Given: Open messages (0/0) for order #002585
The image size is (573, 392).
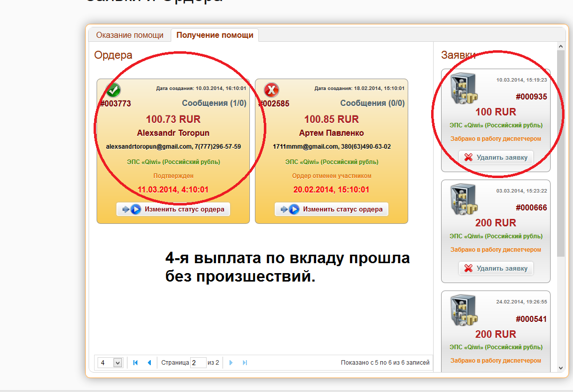Looking at the screenshot, I should [372, 103].
